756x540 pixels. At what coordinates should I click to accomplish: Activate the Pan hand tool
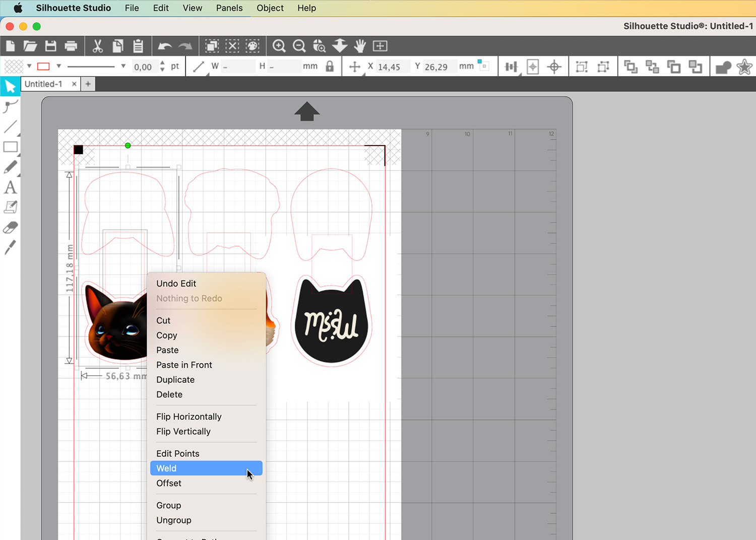[359, 46]
